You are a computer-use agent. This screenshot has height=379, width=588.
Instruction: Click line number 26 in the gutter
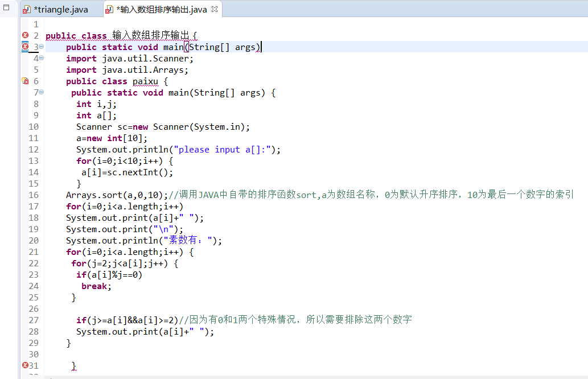coord(34,308)
